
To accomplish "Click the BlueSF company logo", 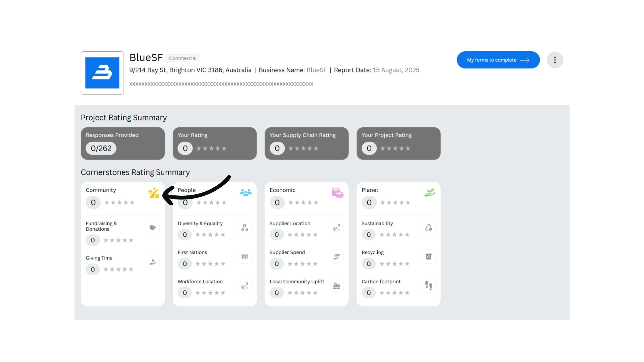I will point(102,73).
